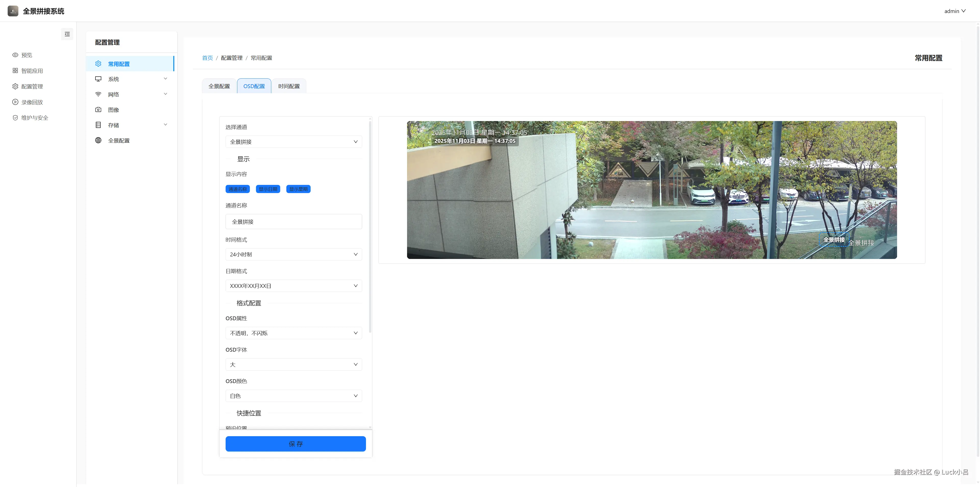Open 维护与安全 shield icon

pos(15,118)
